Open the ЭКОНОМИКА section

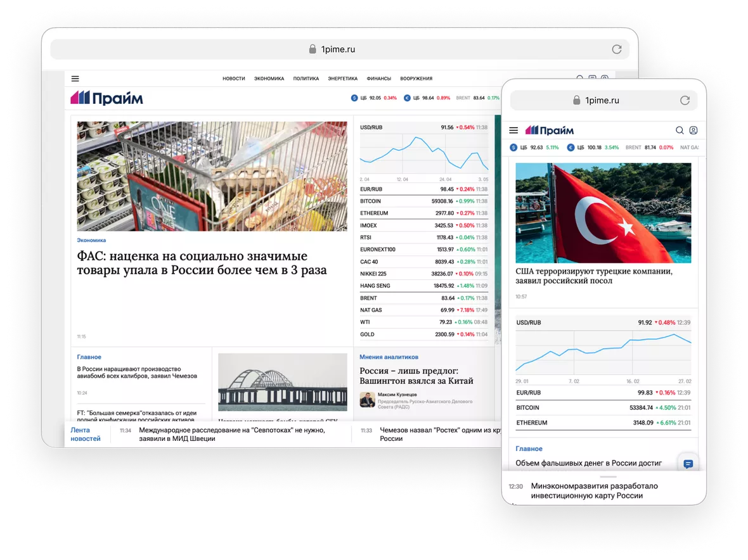[269, 79]
